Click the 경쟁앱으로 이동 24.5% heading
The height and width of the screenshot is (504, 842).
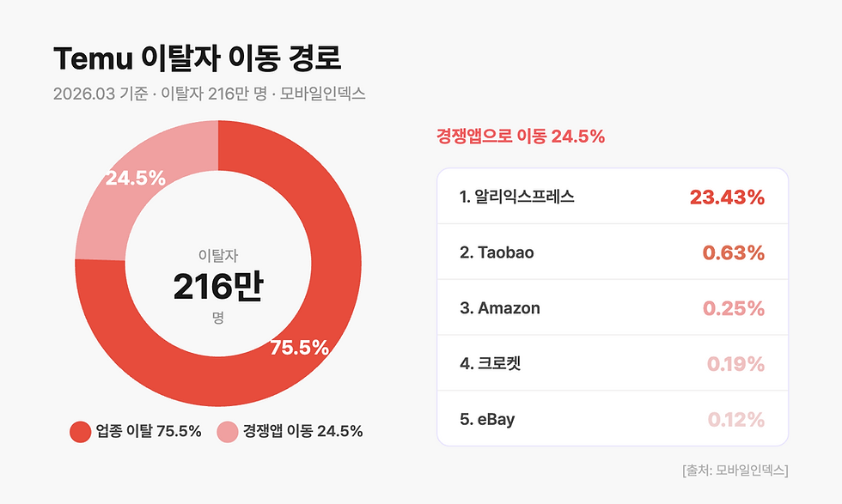pos(521,136)
